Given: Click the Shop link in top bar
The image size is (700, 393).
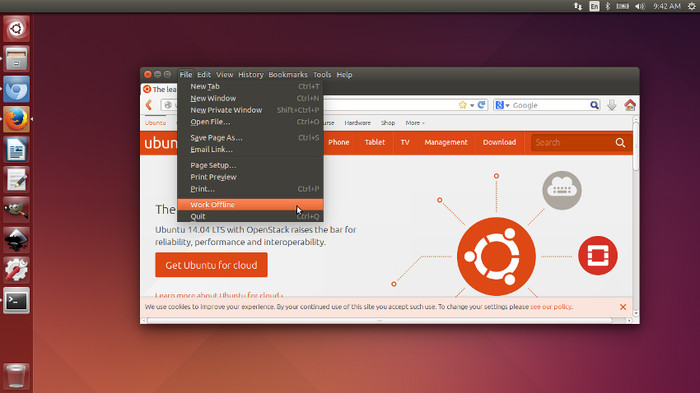Looking at the screenshot, I should tap(388, 123).
